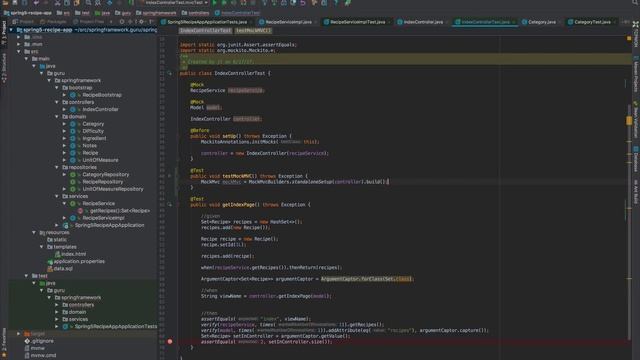The width and height of the screenshot is (640, 360).
Task: Click springframework in navigation breadcrumb bar
Action: 156,13
